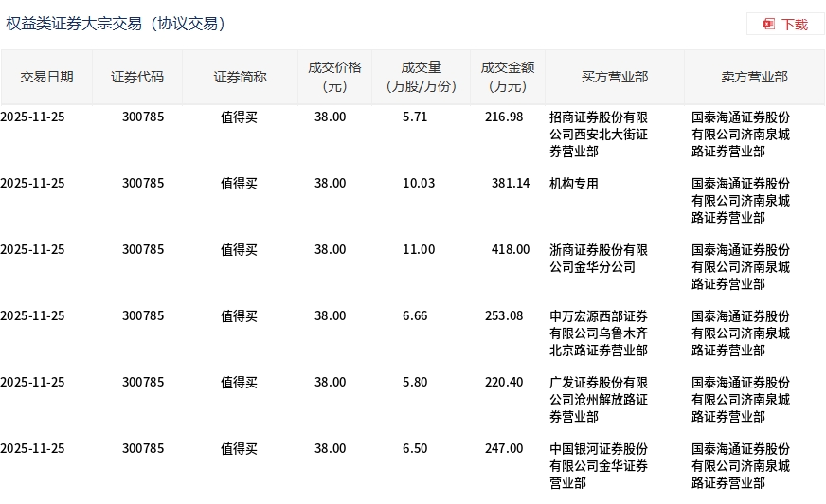Click the 招商证券西安北大街 buyer cell
Screen dimensions: 826x504
[599, 134]
